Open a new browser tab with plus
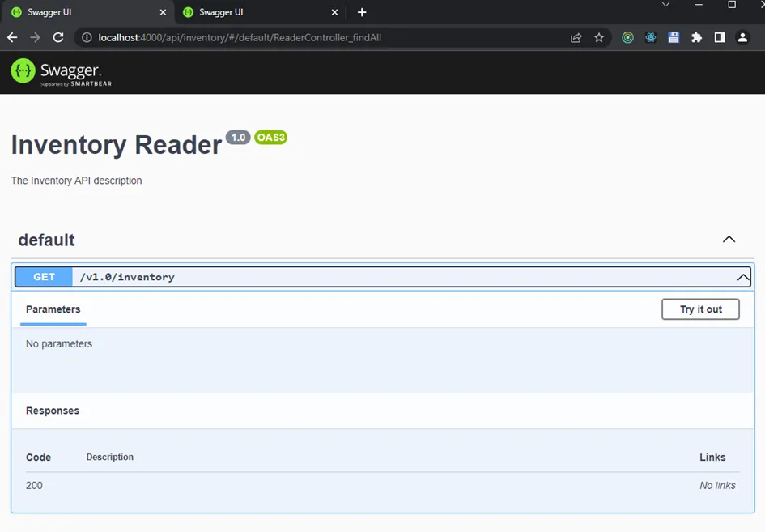Image resolution: width=765 pixels, height=532 pixels. pos(362,12)
